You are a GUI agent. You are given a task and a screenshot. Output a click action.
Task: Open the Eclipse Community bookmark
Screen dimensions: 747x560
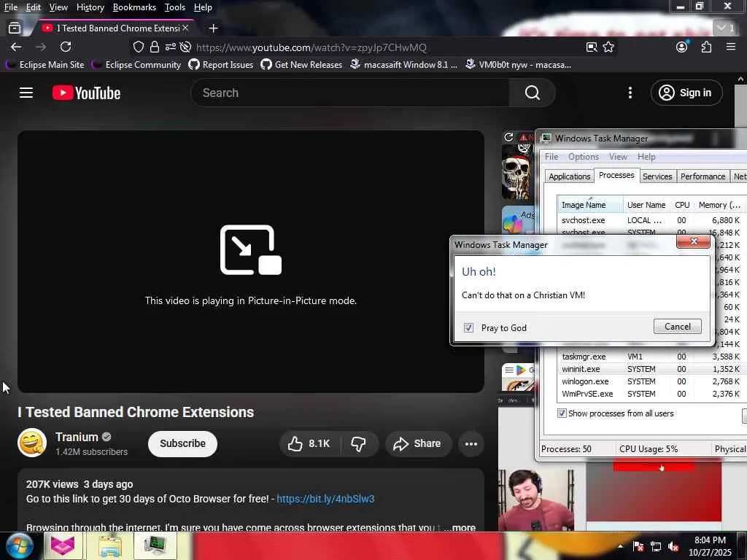[136, 65]
